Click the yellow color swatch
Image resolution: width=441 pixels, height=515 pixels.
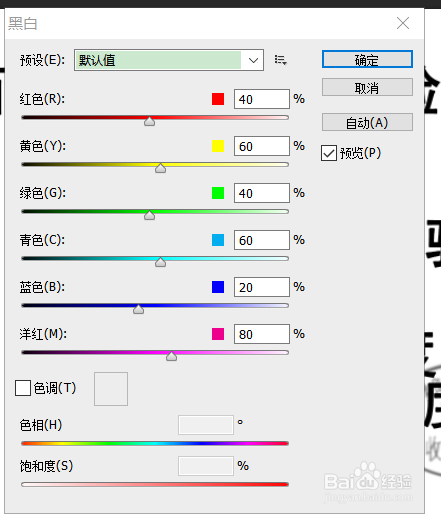click(x=218, y=146)
